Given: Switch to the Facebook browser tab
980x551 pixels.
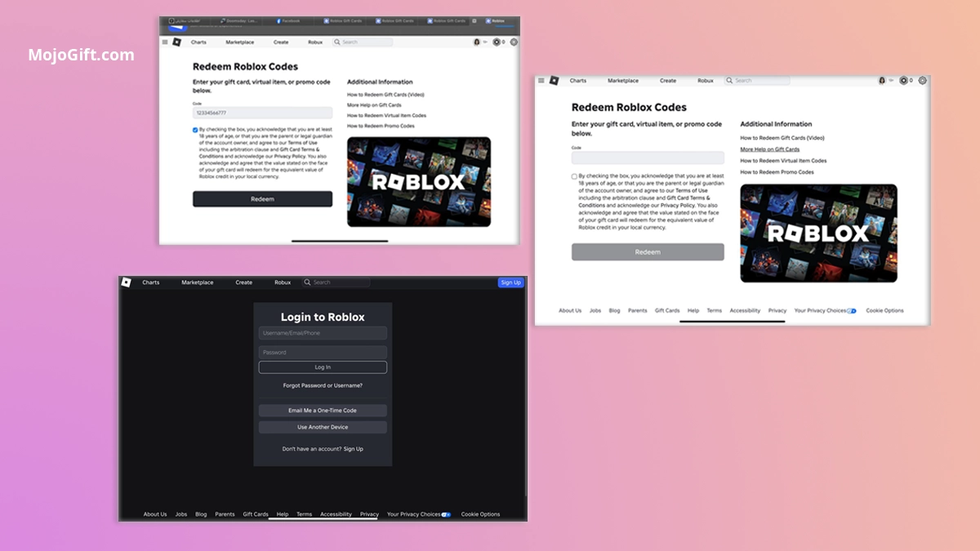Looking at the screenshot, I should pyautogui.click(x=288, y=21).
